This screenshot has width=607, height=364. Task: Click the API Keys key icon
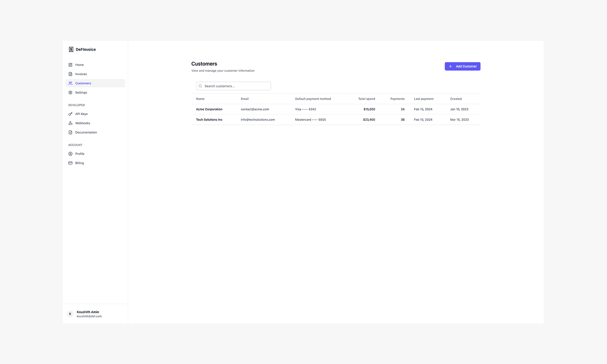[71, 114]
